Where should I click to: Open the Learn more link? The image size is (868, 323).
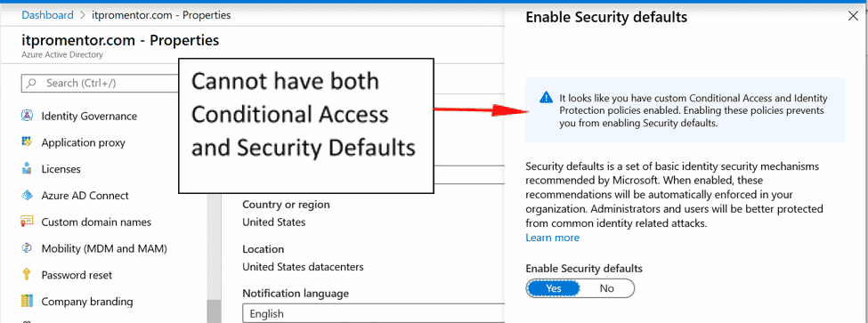coord(553,238)
